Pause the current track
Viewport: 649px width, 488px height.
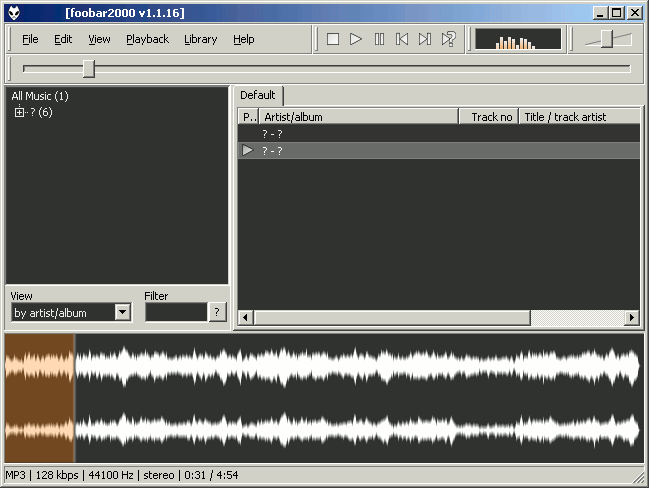(379, 39)
